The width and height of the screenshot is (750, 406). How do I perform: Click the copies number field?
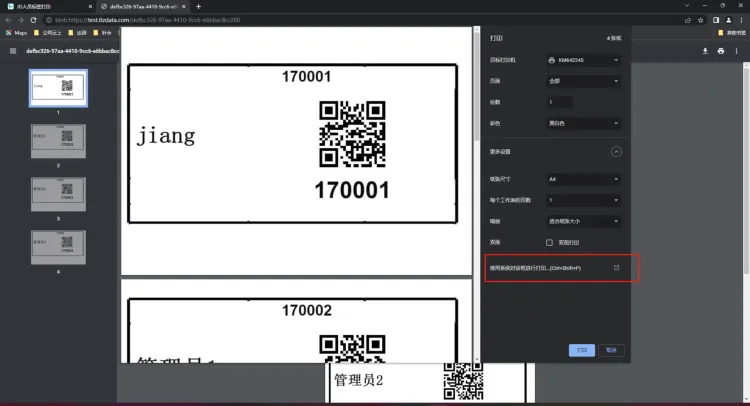pos(560,102)
